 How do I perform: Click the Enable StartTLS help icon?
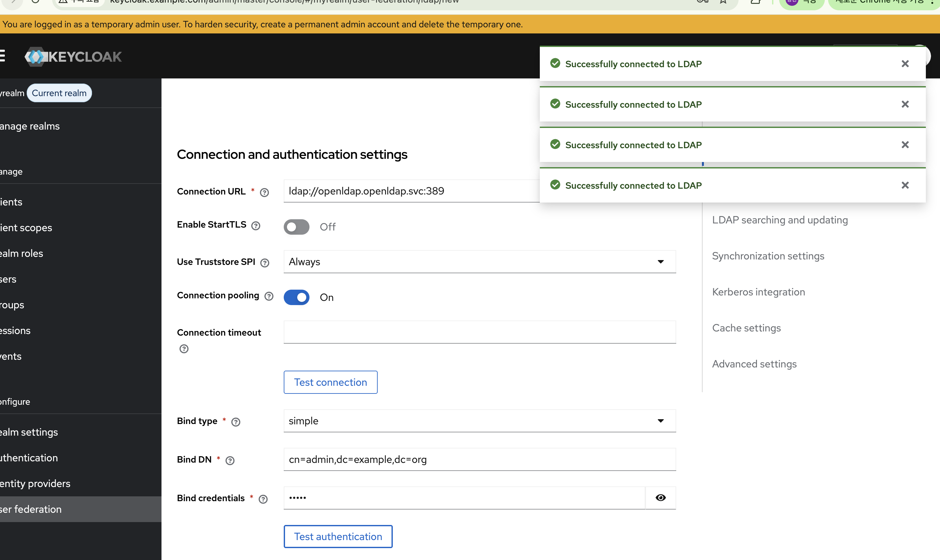tap(255, 226)
